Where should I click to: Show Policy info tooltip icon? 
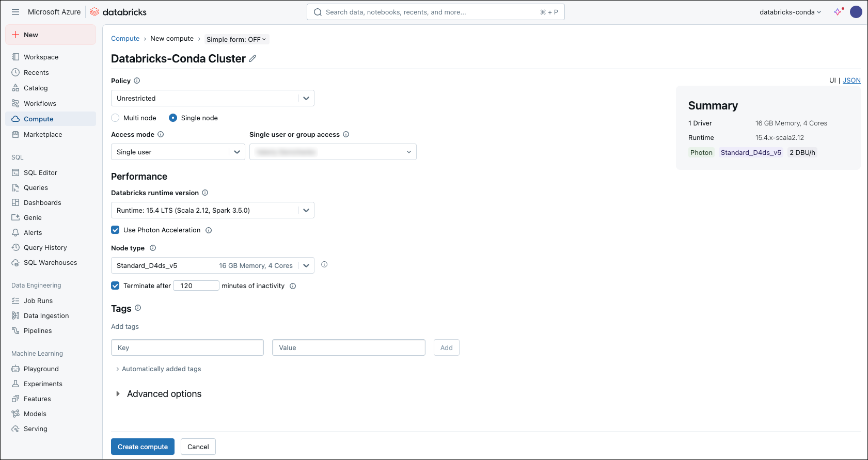[x=137, y=81]
